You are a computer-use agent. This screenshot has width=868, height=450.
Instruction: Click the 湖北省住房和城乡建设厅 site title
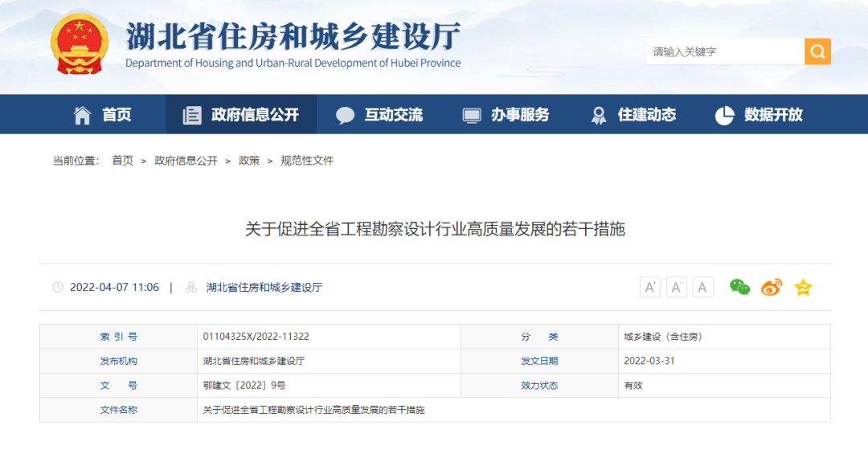pyautogui.click(x=293, y=36)
